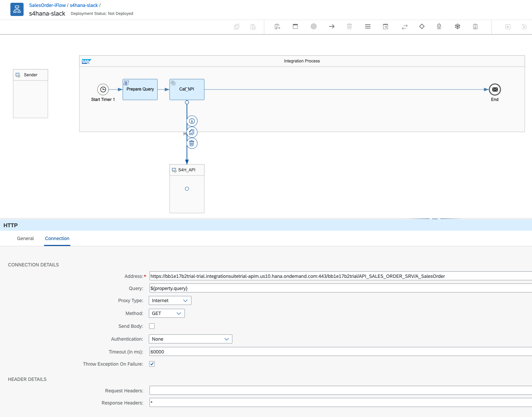Open the Method dropdown showing GET
Image resolution: width=532 pixels, height=417 pixels.
click(167, 313)
